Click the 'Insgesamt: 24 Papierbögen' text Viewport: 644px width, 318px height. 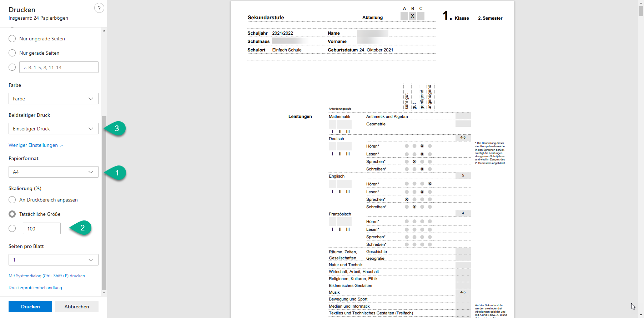pos(38,18)
